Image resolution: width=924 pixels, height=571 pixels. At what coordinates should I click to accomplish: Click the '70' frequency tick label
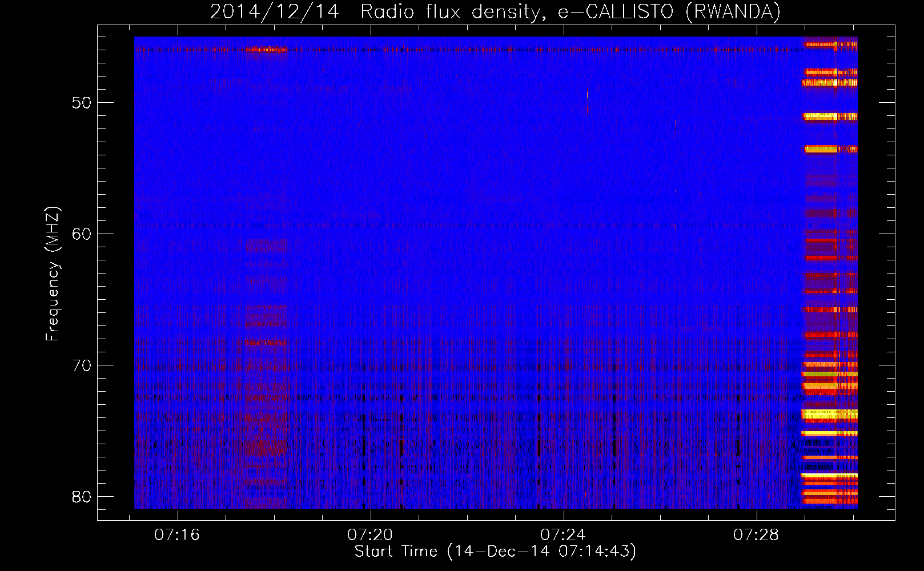point(82,365)
